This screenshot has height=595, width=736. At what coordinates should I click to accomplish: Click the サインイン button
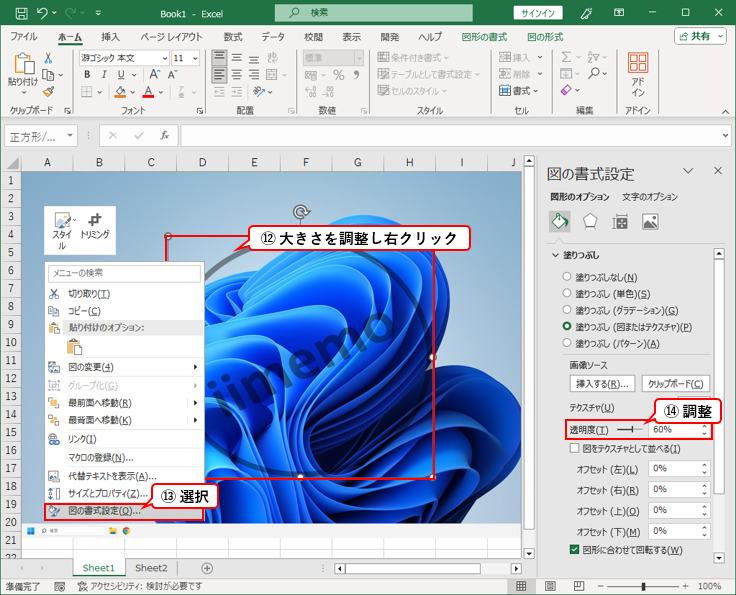537,13
